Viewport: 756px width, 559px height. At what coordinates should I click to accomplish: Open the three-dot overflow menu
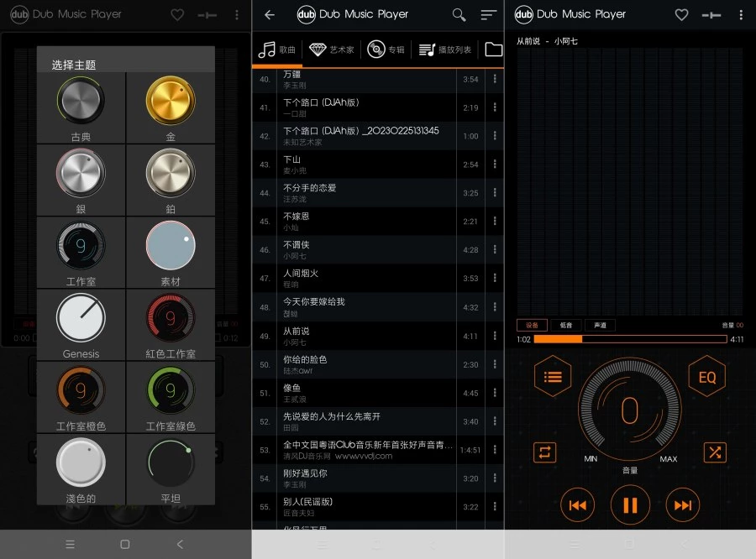click(743, 14)
